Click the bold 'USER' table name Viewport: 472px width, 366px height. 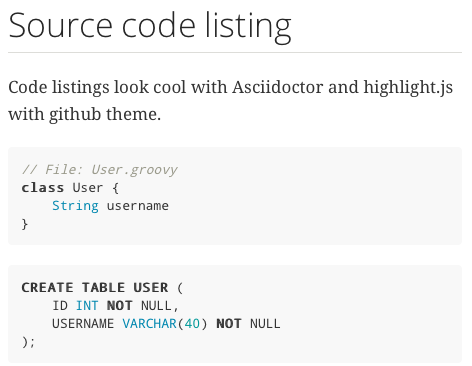coord(151,288)
